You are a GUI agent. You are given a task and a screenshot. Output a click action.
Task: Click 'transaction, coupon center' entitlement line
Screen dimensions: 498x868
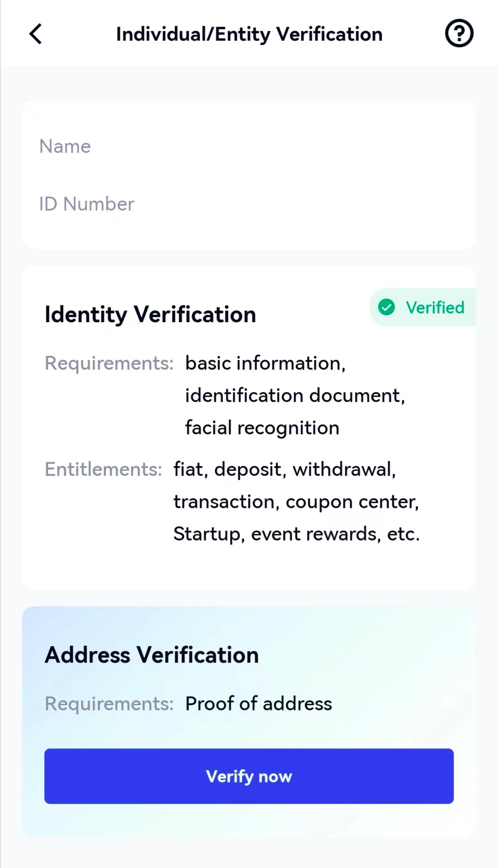click(x=296, y=502)
